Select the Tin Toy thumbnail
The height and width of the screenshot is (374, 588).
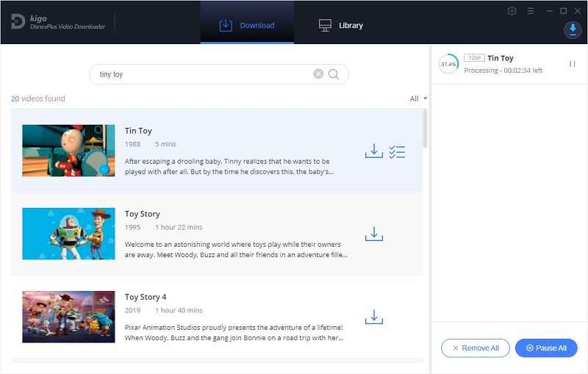(68, 151)
